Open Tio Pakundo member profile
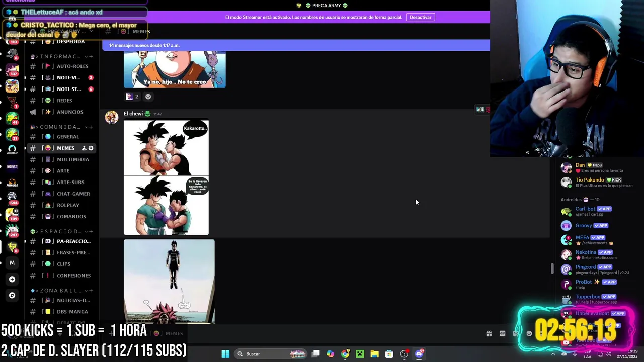This screenshot has height=362, width=644. 599,182
